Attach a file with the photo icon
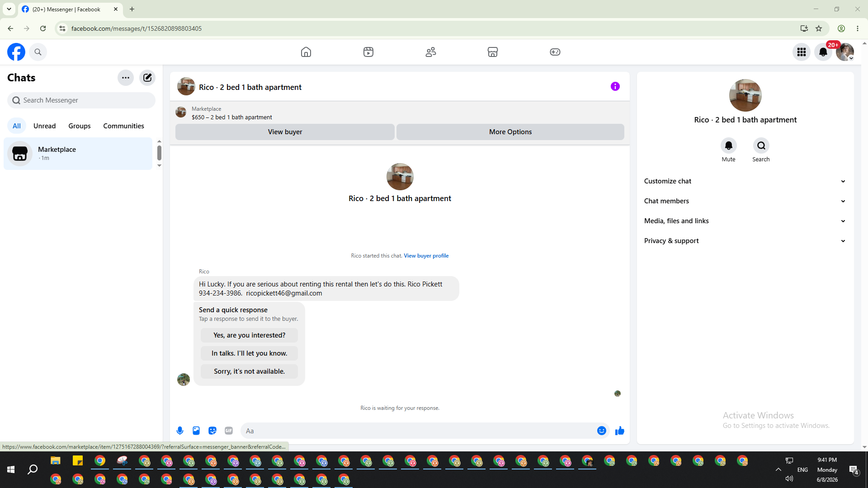 196,431
